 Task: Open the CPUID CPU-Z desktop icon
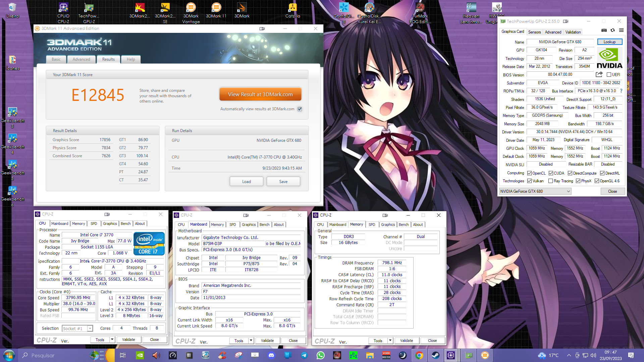[x=63, y=13]
